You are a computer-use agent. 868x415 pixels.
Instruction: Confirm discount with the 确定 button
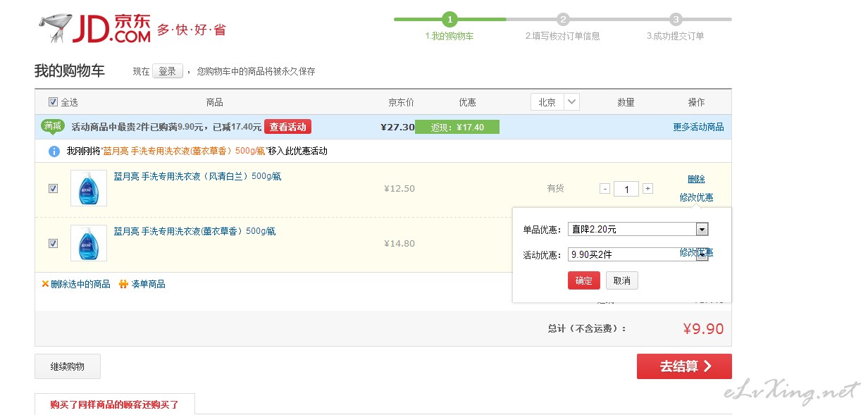pos(584,280)
